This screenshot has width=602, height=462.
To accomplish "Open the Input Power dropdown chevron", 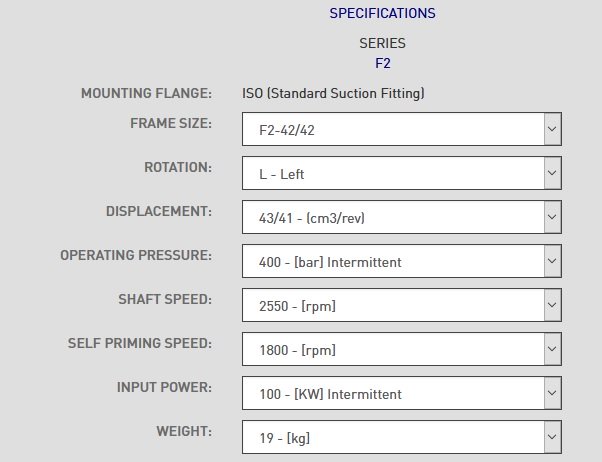I will 551,393.
